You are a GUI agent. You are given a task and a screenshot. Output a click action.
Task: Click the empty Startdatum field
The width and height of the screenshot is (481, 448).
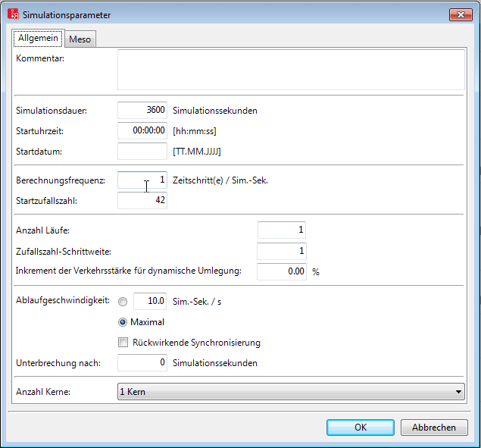(x=142, y=151)
